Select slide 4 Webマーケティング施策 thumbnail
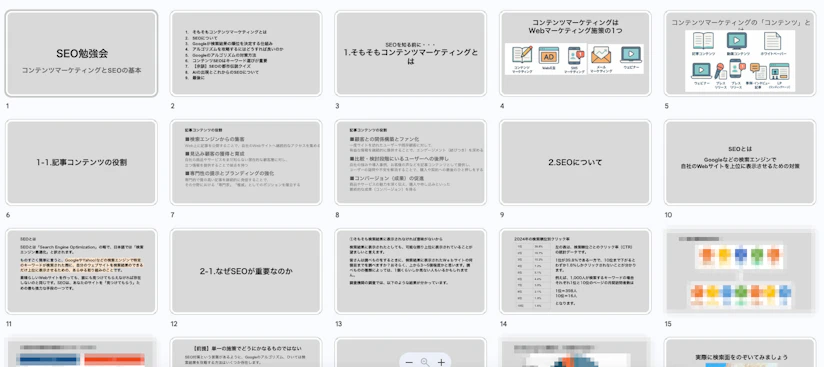This screenshot has height=367, width=824. pos(575,54)
